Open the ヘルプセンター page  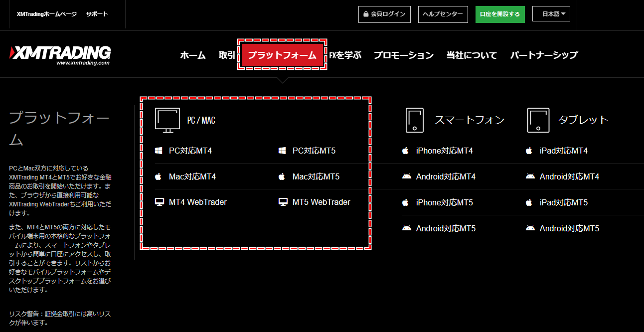pyautogui.click(x=443, y=14)
